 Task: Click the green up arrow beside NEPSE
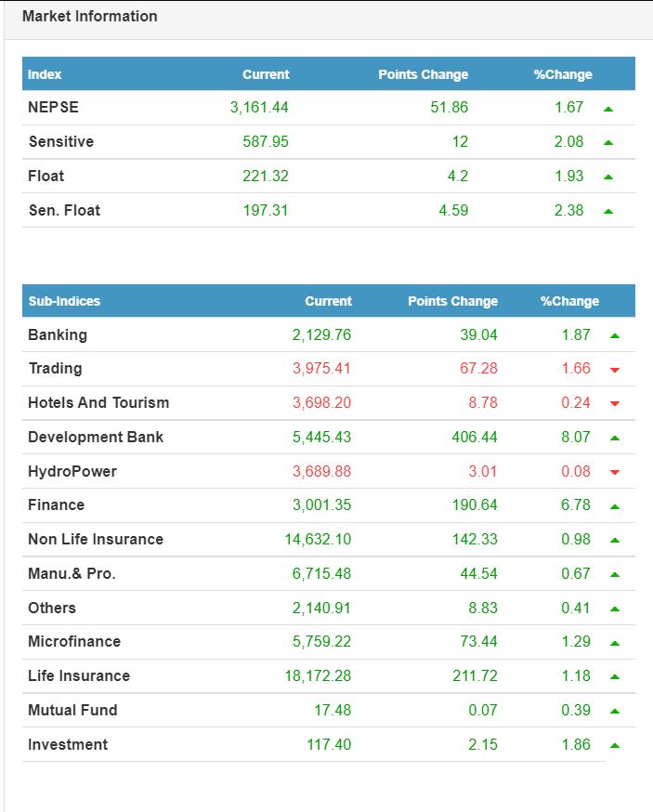pyautogui.click(x=608, y=109)
